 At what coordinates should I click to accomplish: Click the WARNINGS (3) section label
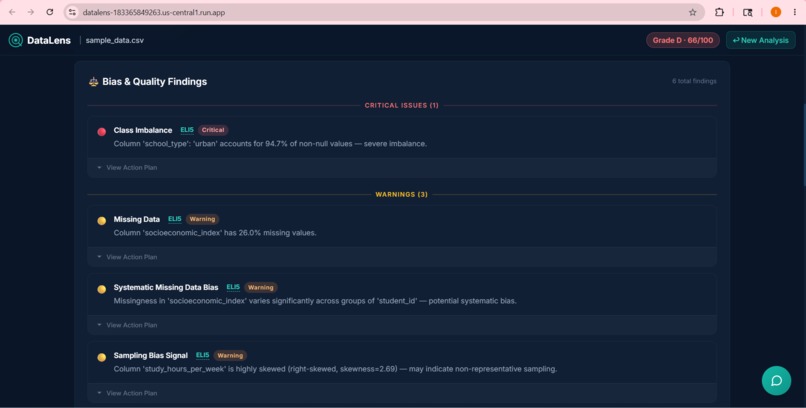(401, 194)
